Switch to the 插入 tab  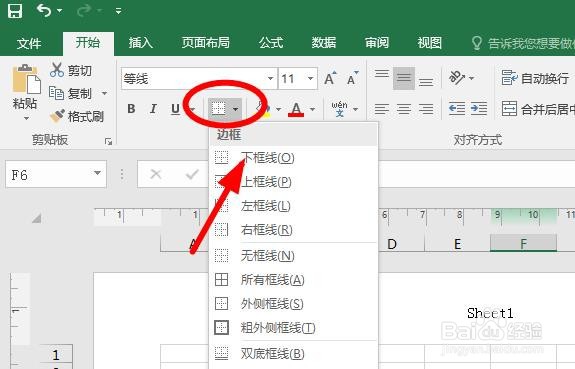pyautogui.click(x=140, y=43)
